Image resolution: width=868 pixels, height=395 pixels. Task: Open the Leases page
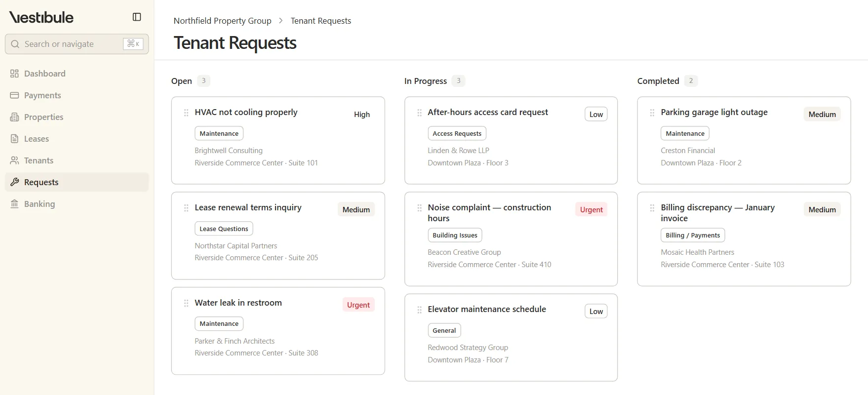click(77, 139)
